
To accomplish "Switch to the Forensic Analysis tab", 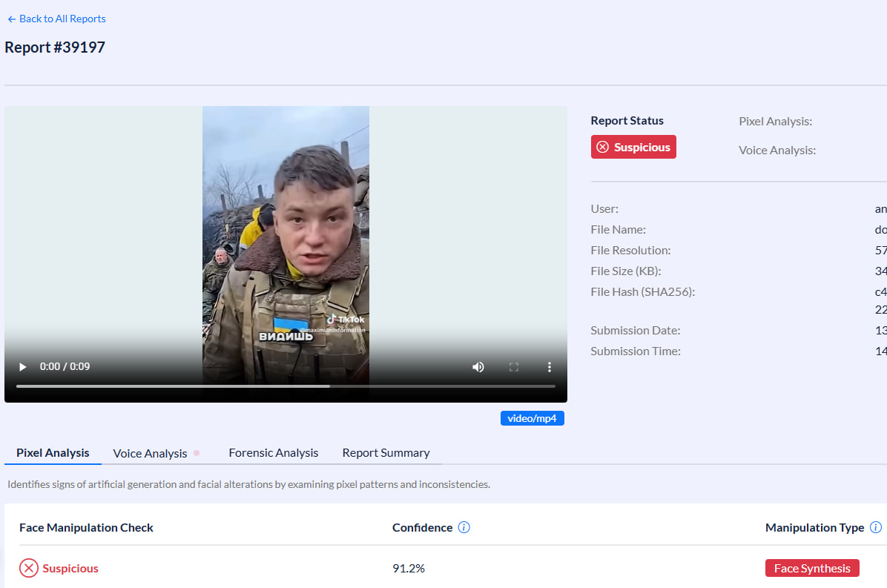I will click(273, 452).
